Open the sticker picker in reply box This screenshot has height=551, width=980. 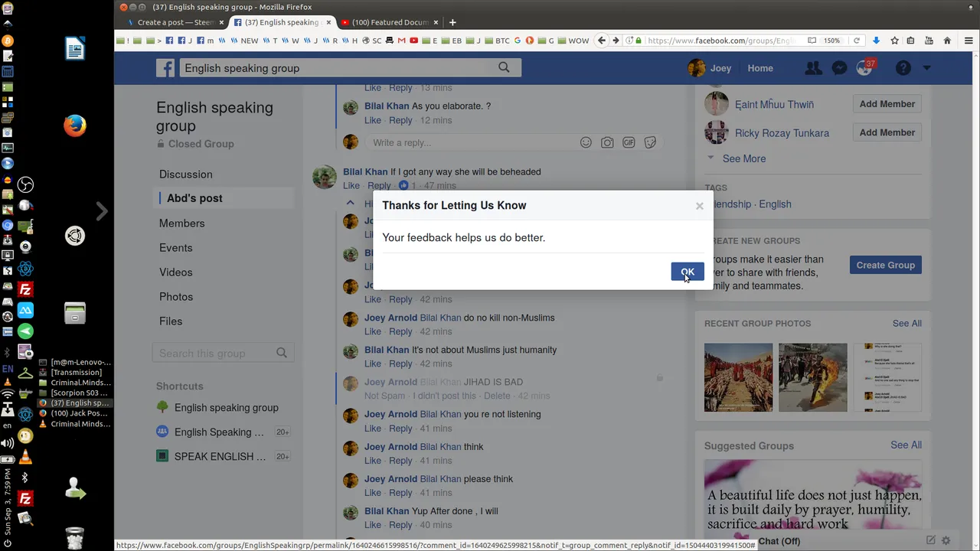[x=650, y=142]
